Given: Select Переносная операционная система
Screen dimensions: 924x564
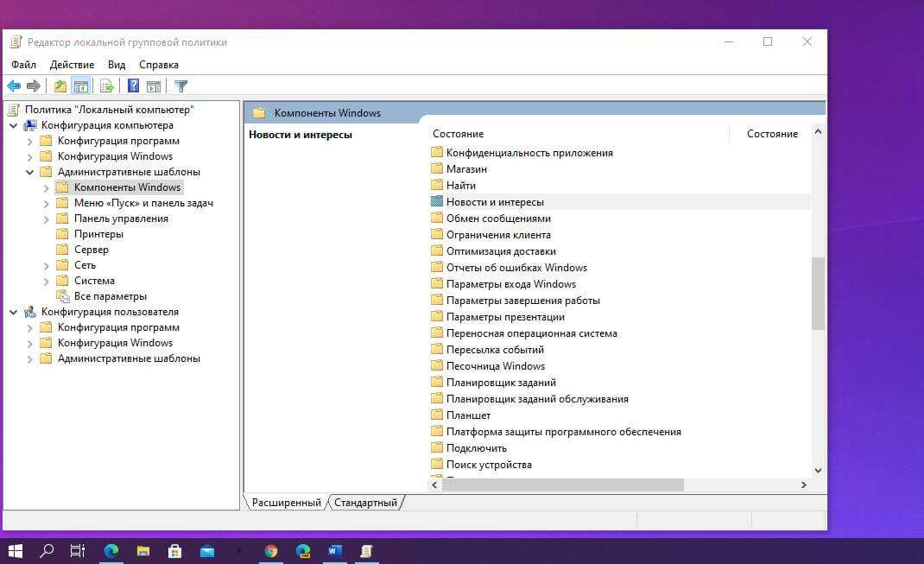Looking at the screenshot, I should pyautogui.click(x=532, y=333).
